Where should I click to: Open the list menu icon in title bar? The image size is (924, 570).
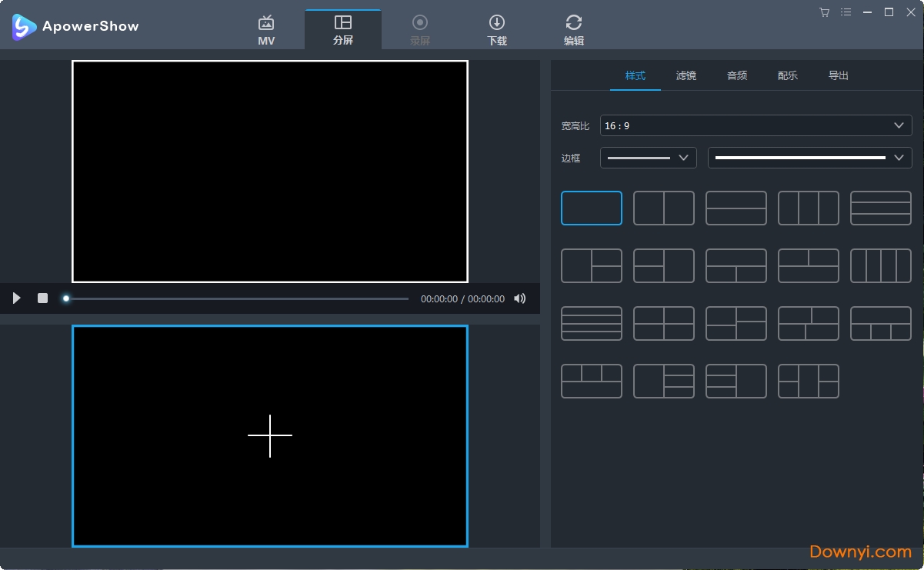846,12
